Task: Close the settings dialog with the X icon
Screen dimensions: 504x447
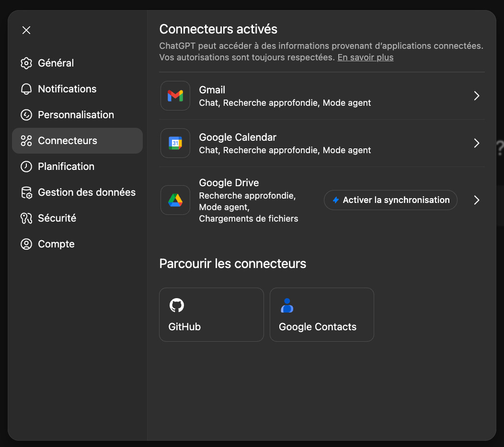Action: click(x=26, y=30)
